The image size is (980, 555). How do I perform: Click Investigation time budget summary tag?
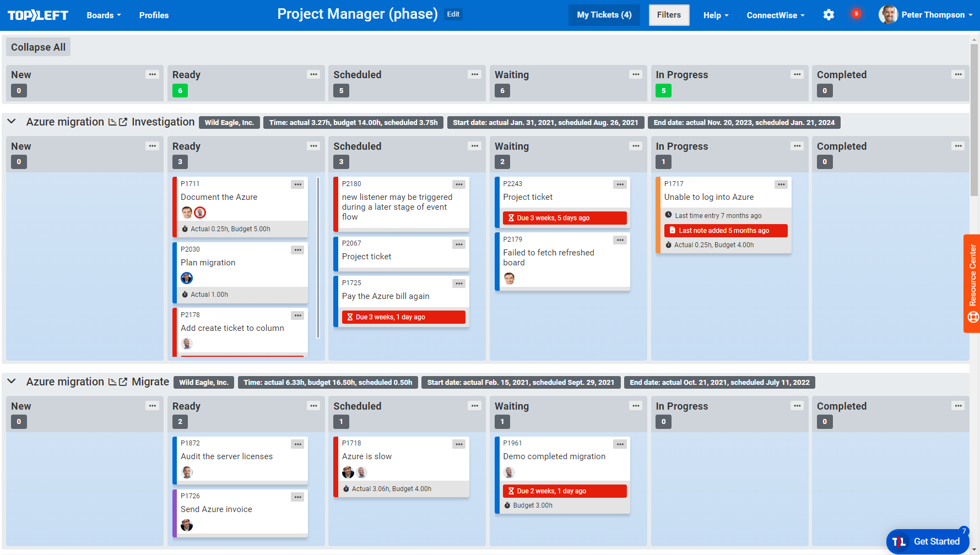[x=354, y=123]
